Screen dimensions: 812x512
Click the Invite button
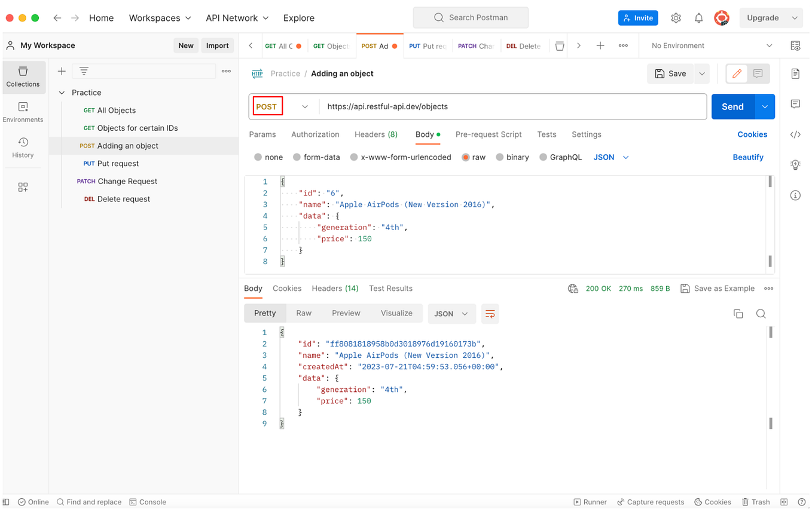pos(638,18)
